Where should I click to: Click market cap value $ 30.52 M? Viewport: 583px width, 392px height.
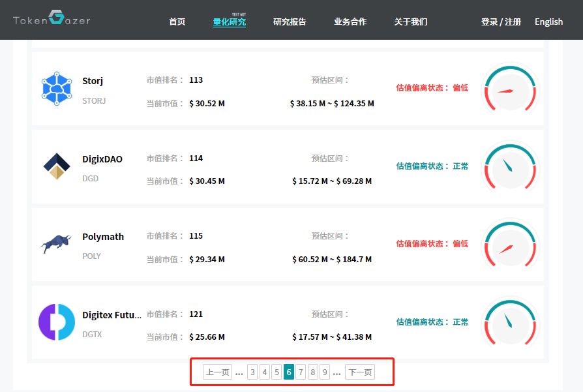pos(207,104)
